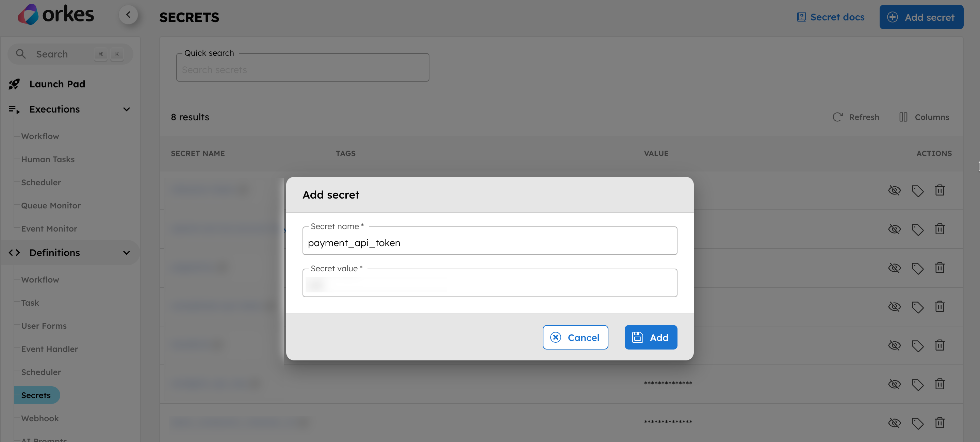
Task: Cancel the Add secret dialog
Action: [x=575, y=337]
